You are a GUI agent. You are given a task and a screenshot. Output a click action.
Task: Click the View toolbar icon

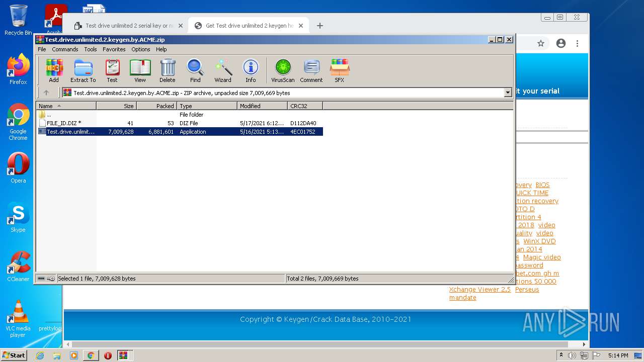(x=140, y=70)
